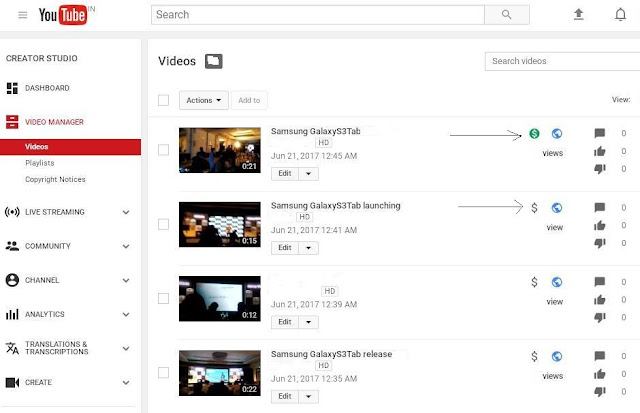Screen dimensions: 640x413
Task: Click Edit button for Samsung GalaxyS3Tab launching
Action: [285, 248]
